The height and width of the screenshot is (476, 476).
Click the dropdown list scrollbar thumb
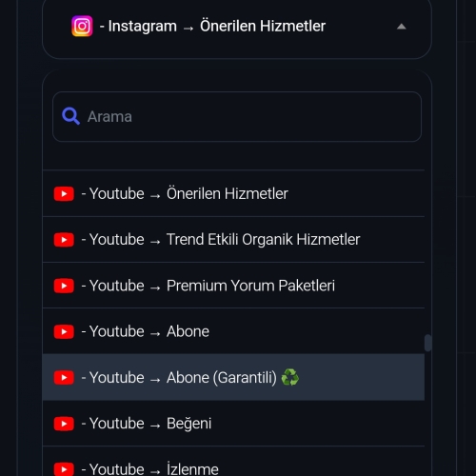click(x=427, y=343)
